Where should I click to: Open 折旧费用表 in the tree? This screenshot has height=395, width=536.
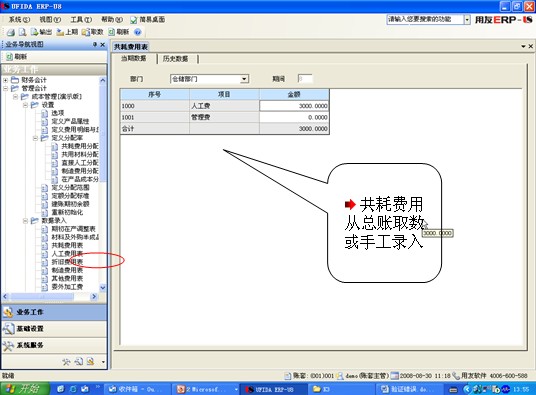coord(67,262)
